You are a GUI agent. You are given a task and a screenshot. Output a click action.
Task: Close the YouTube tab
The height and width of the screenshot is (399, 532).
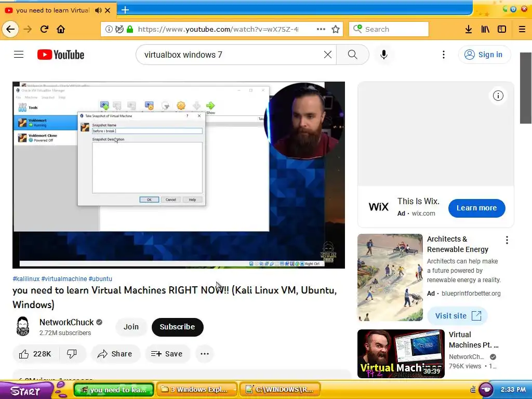[108, 10]
